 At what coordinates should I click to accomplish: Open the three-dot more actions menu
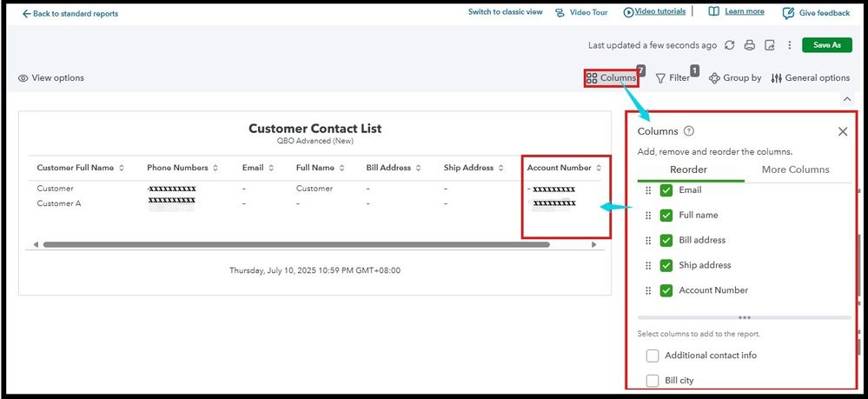tap(790, 45)
